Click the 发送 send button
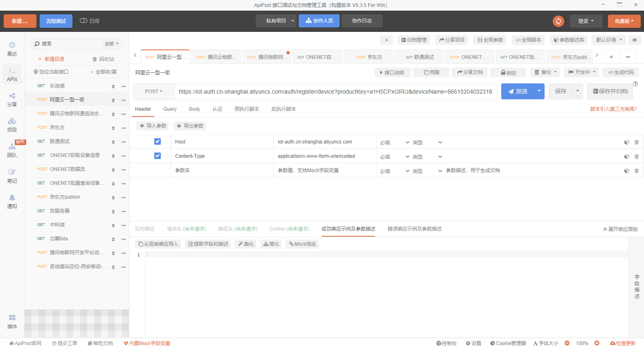 click(x=518, y=92)
